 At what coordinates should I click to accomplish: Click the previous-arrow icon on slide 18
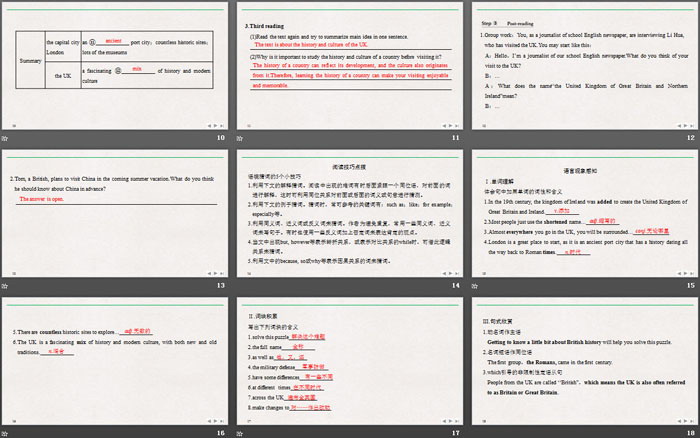tap(679, 421)
